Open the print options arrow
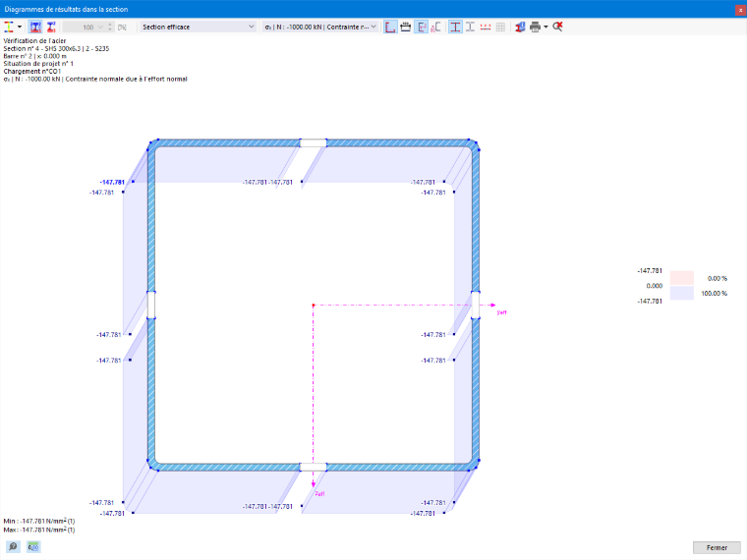The width and height of the screenshot is (747, 560). click(546, 28)
